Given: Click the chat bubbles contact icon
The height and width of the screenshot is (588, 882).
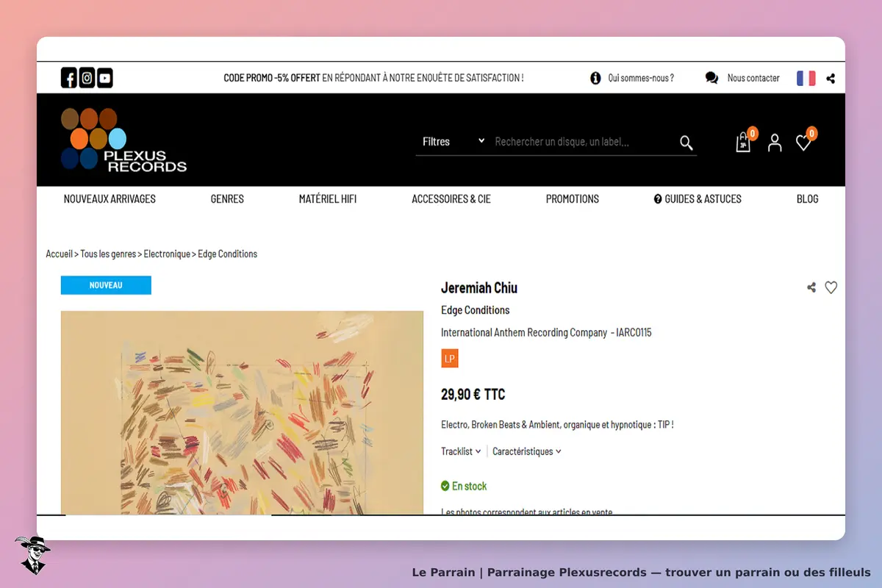Looking at the screenshot, I should 711,78.
